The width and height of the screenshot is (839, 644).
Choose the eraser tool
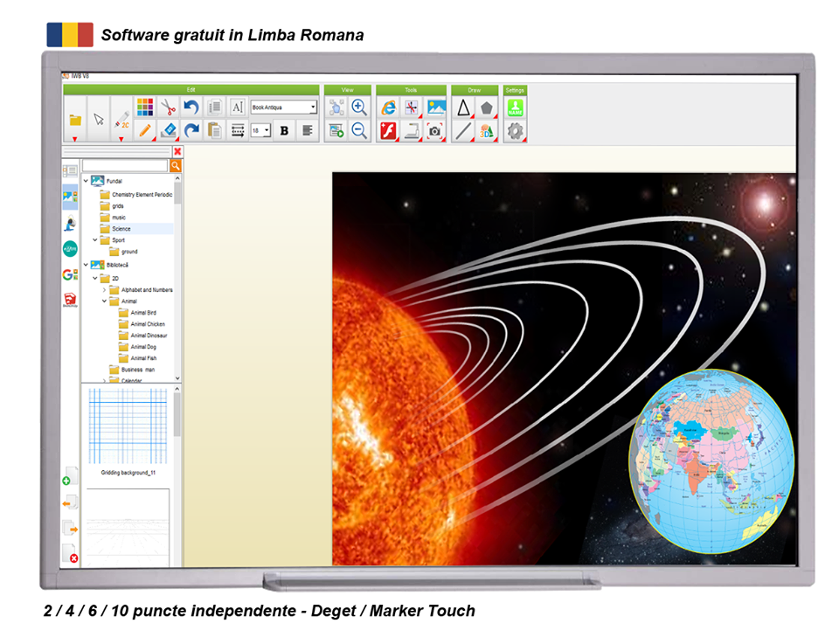[x=169, y=130]
